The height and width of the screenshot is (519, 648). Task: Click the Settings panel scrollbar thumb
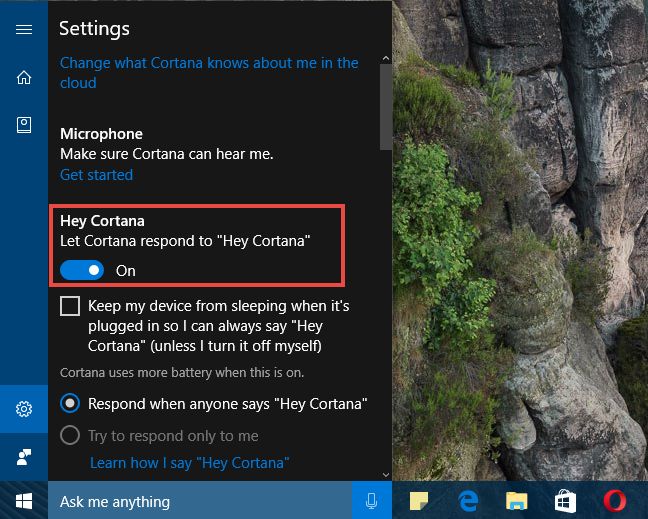click(386, 107)
